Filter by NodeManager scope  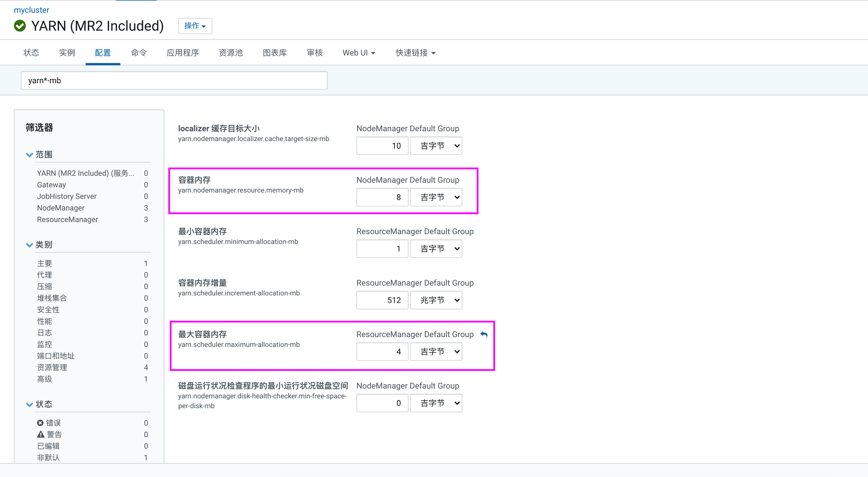click(61, 208)
